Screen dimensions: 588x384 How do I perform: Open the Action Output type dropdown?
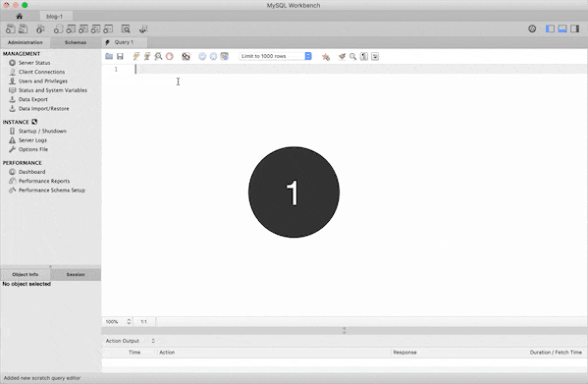(x=131, y=341)
